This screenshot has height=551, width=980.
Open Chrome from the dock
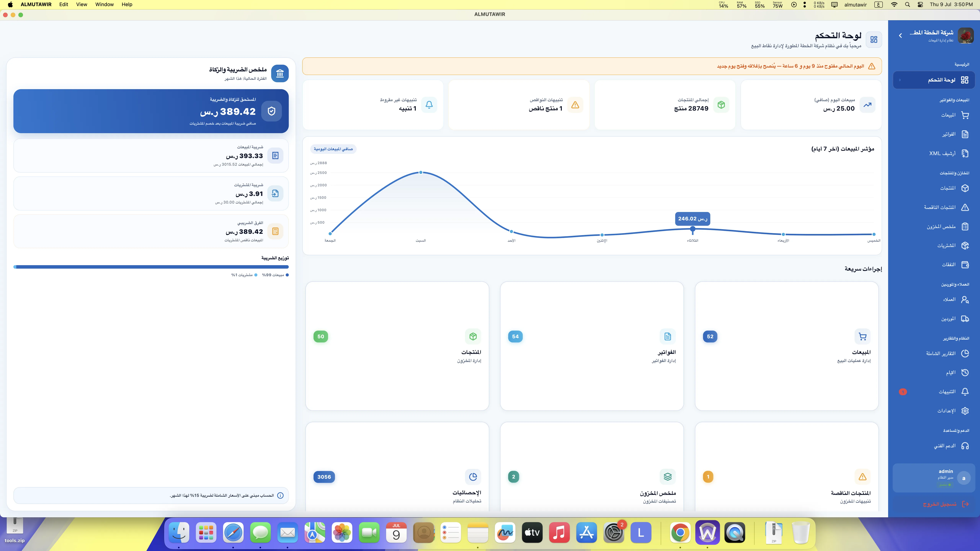pyautogui.click(x=680, y=532)
